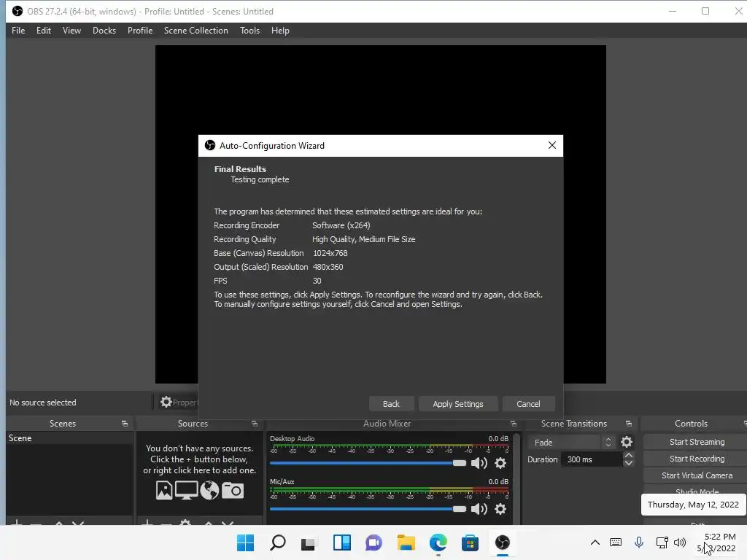Cancel the Auto-Configuration Wizard

tap(528, 404)
